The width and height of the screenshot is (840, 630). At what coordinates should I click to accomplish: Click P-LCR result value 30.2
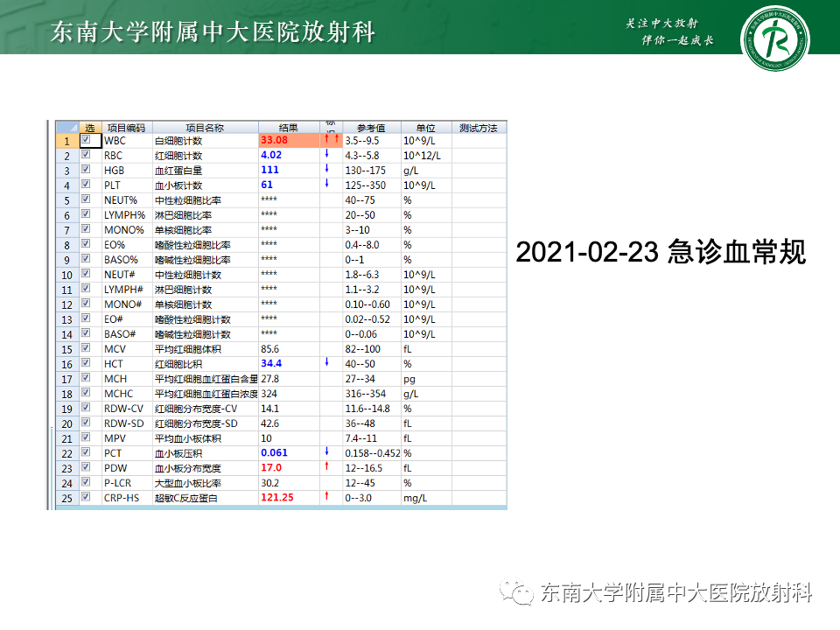[x=270, y=483]
